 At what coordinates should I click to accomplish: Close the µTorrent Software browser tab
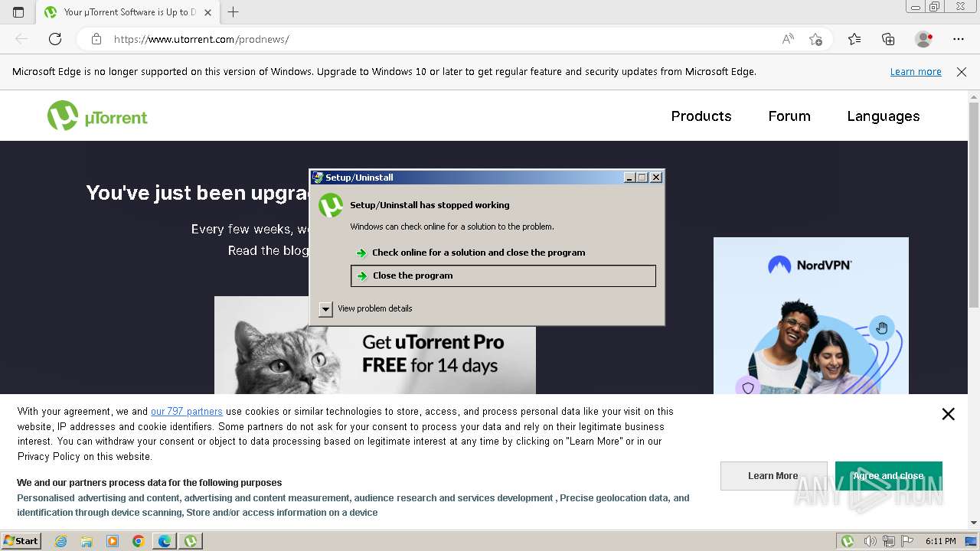207,12
